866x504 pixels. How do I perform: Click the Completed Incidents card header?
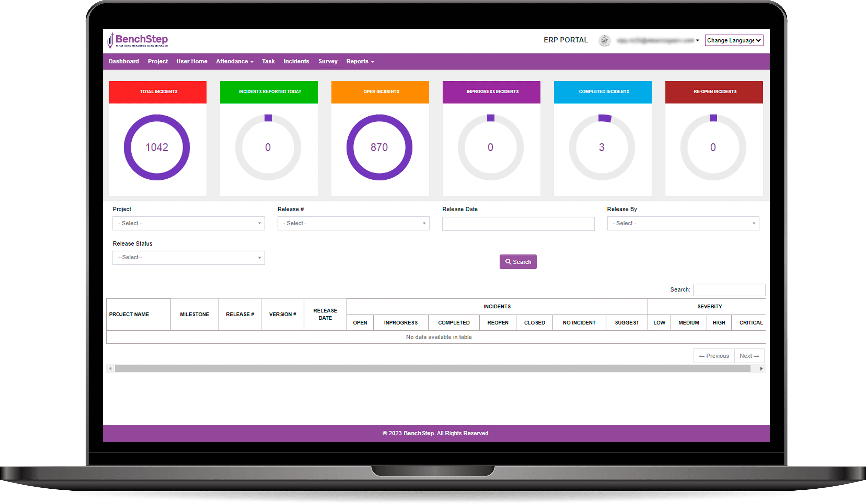point(603,92)
